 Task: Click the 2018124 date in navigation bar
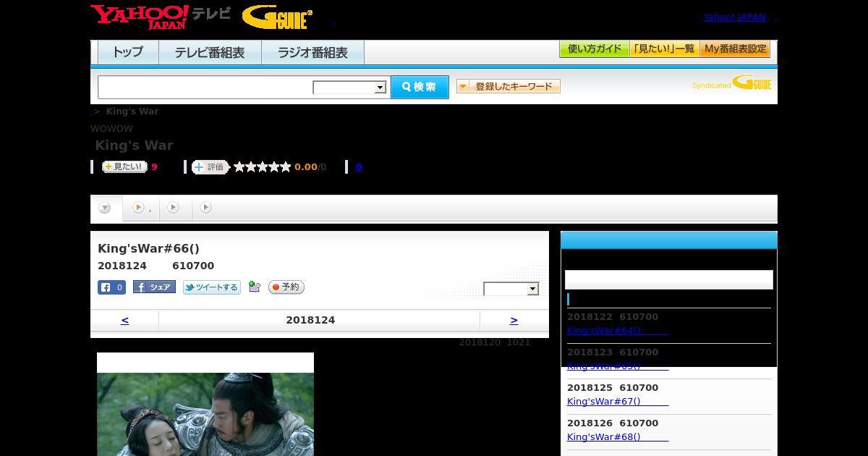coord(310,320)
